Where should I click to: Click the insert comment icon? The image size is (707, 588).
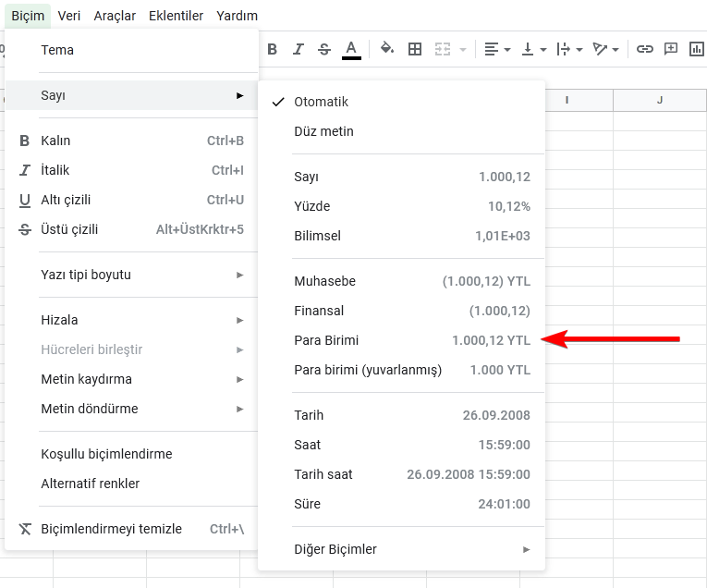coord(671,49)
